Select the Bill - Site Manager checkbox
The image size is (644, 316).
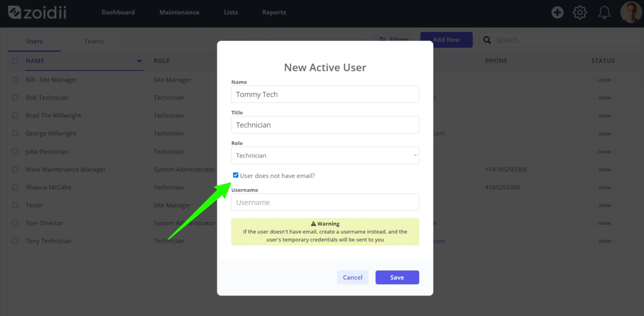point(15,80)
